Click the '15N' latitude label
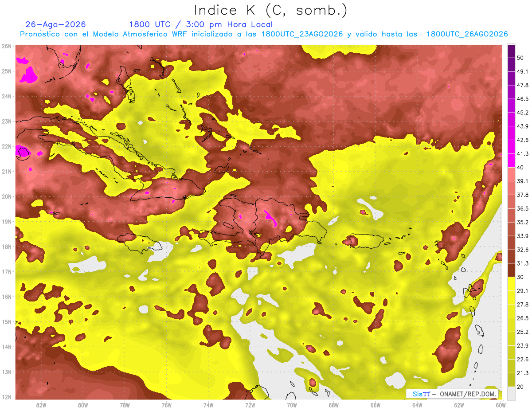The width and height of the screenshot is (532, 411). (x=7, y=321)
